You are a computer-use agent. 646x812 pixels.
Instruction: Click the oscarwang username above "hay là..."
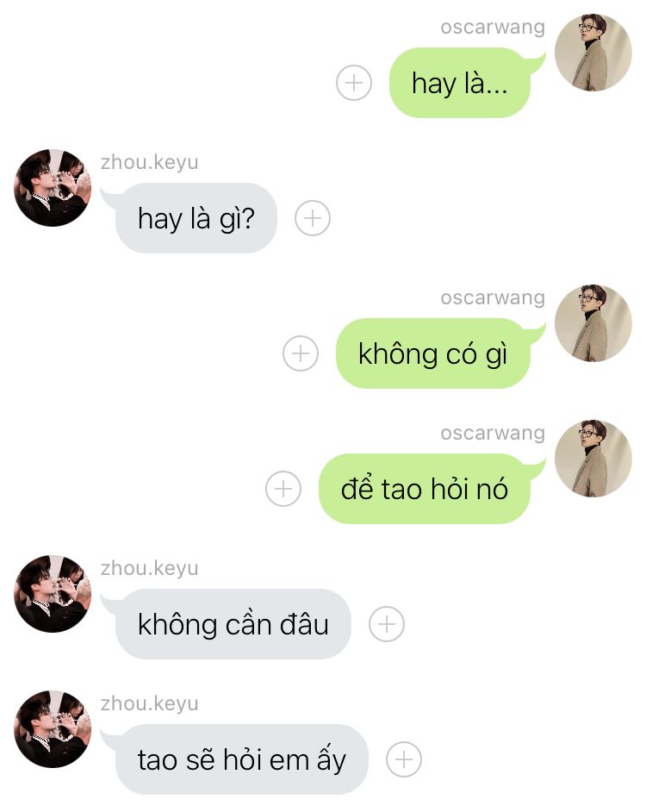pyautogui.click(x=493, y=27)
